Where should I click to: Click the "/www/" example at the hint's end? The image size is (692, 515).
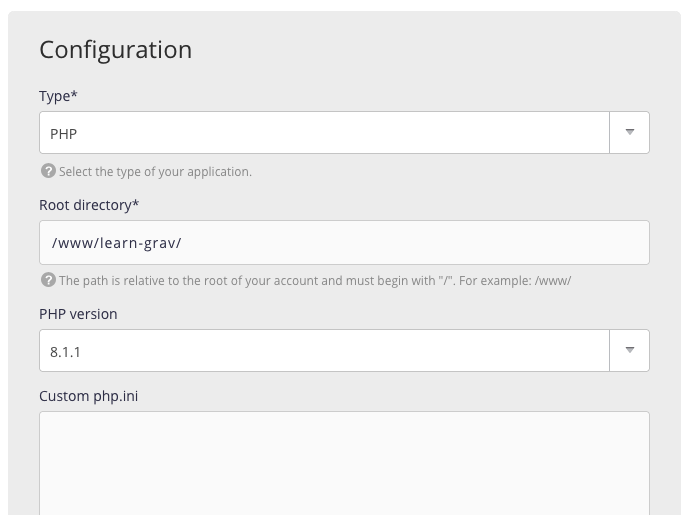[553, 281]
